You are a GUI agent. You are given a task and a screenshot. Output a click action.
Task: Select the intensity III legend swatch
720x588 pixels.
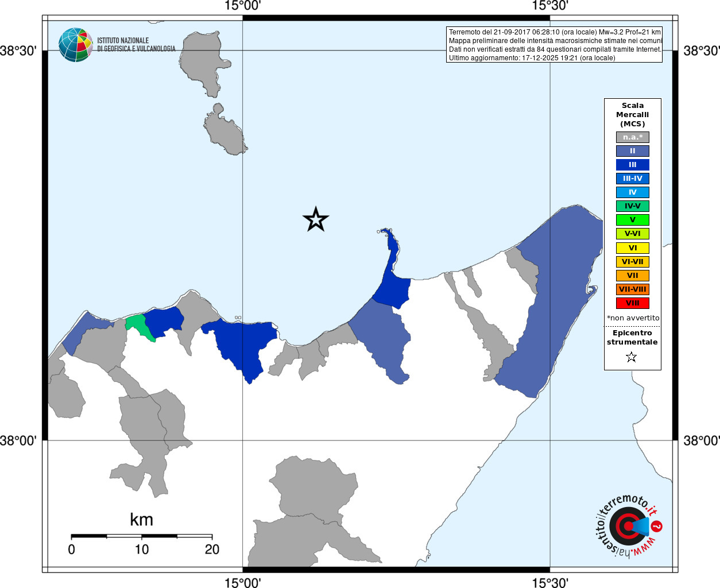click(633, 165)
